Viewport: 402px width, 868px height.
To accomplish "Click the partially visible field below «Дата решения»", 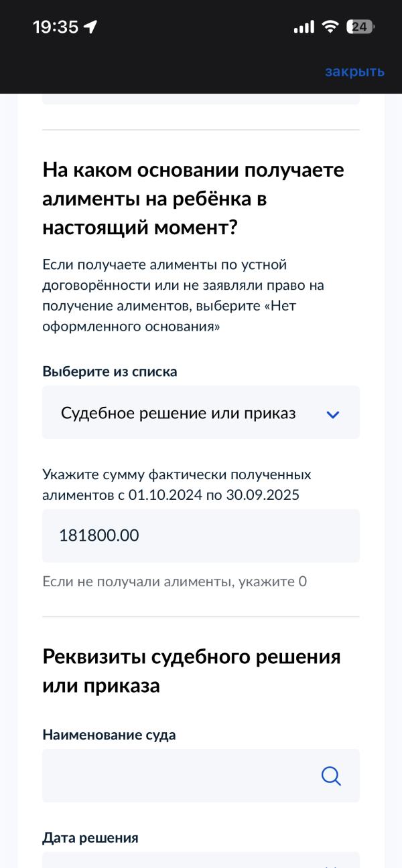I will click(200, 860).
